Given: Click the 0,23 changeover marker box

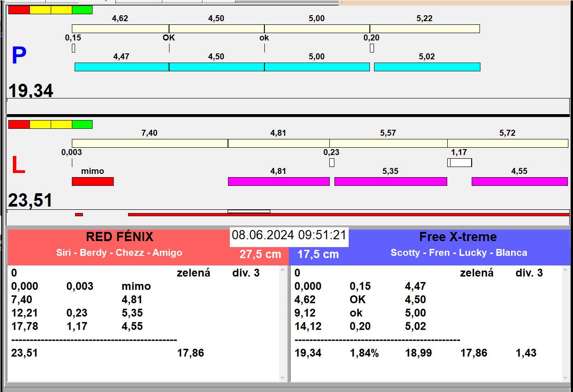Looking at the screenshot, I should pyautogui.click(x=332, y=162).
